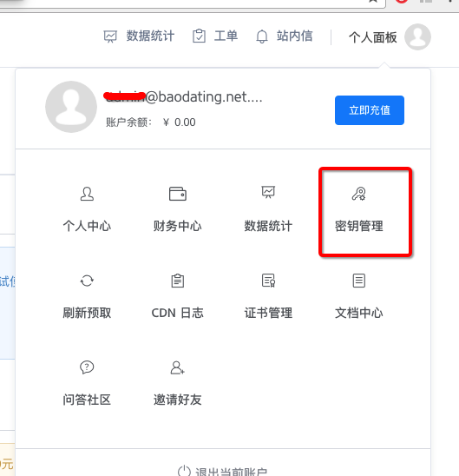Click the account email address
Viewport: 459px width, 476px height.
tap(183, 96)
